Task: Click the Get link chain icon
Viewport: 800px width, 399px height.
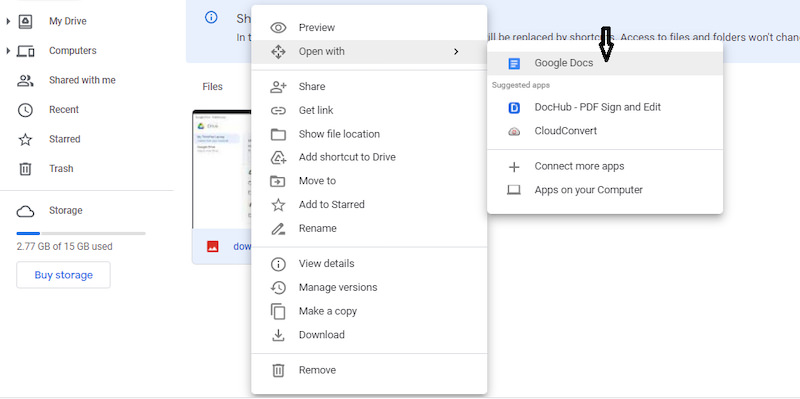Action: 278,110
